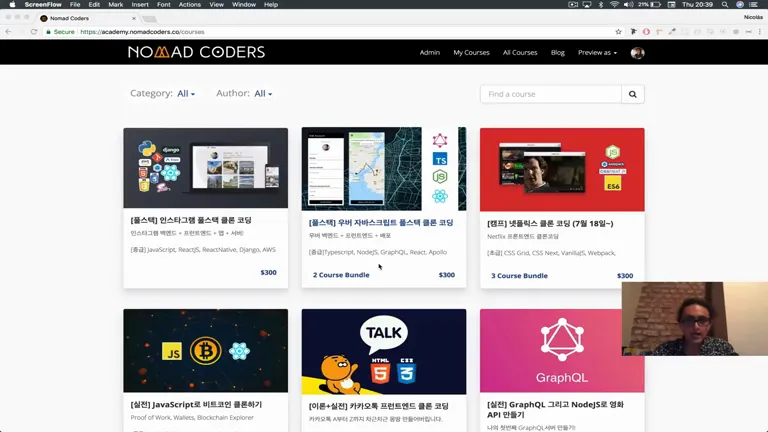Open the Chrome three-dot menu
The image size is (768, 432).
(x=760, y=32)
